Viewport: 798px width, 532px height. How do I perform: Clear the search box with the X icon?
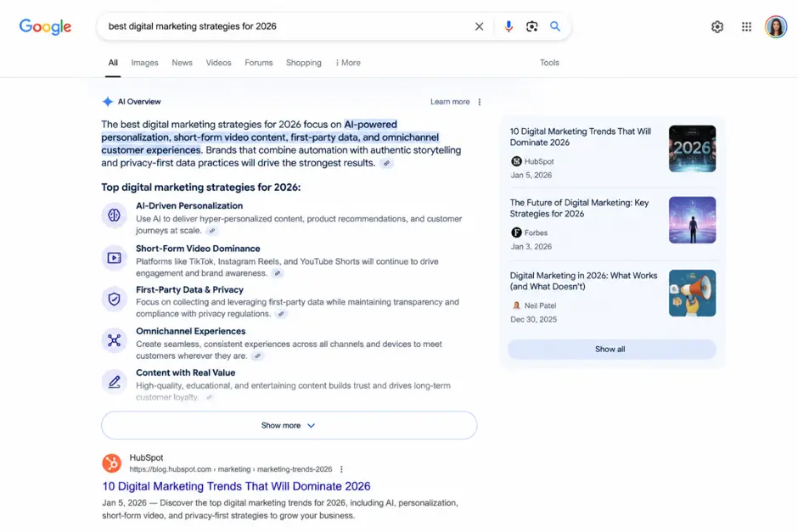coord(479,26)
